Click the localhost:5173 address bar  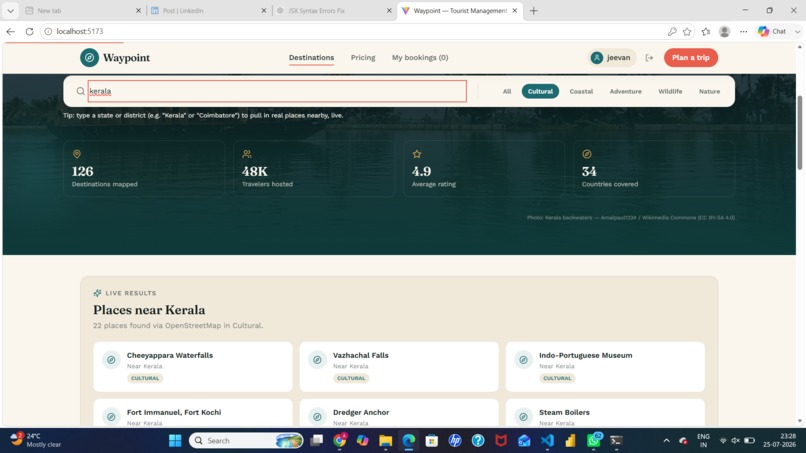click(x=355, y=31)
